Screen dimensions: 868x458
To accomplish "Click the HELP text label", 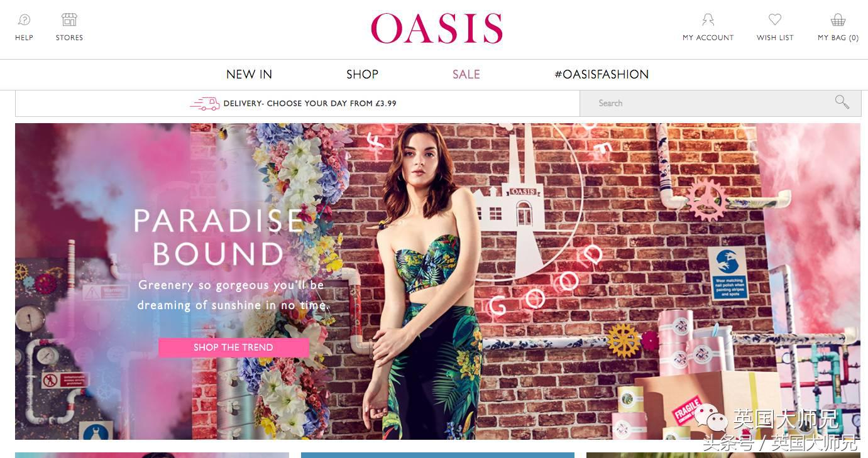I will (24, 38).
